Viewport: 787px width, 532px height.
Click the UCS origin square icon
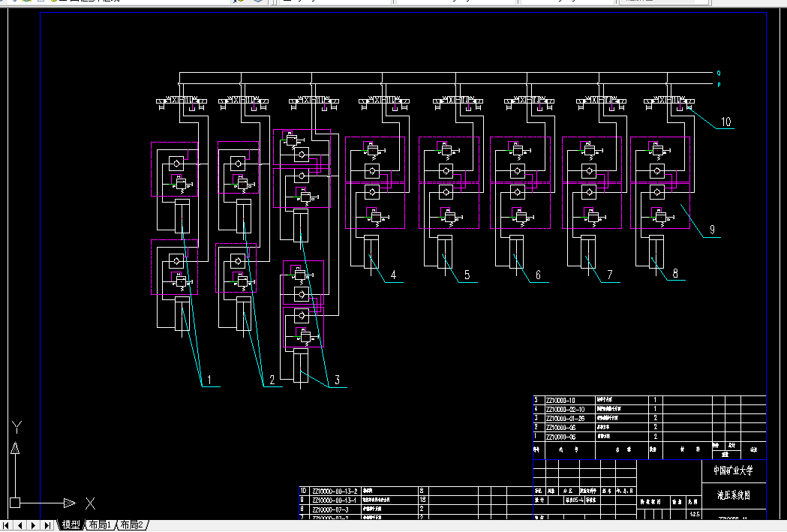(x=15, y=503)
